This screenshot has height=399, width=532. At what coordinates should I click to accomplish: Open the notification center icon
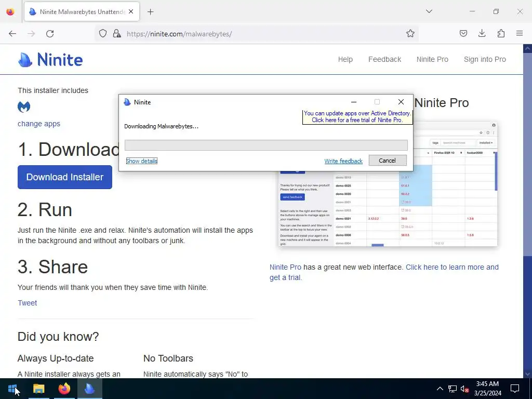515,389
